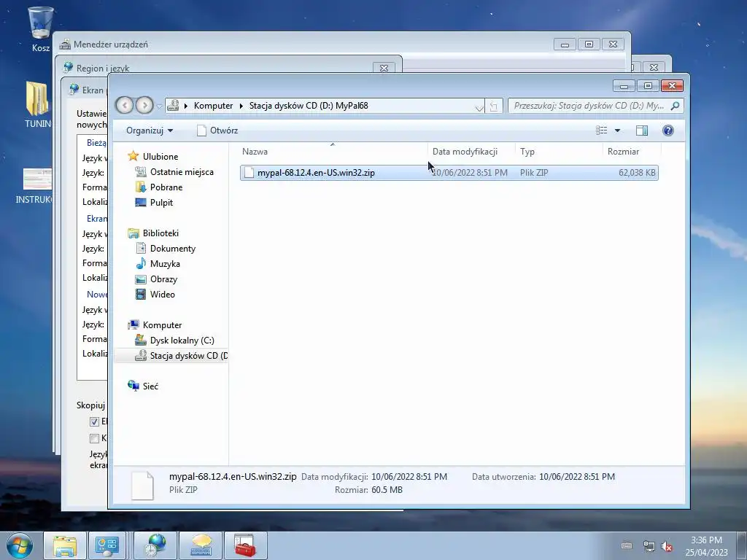Open the Organizuj menu
Viewport: 747px width, 560px height.
(x=149, y=131)
